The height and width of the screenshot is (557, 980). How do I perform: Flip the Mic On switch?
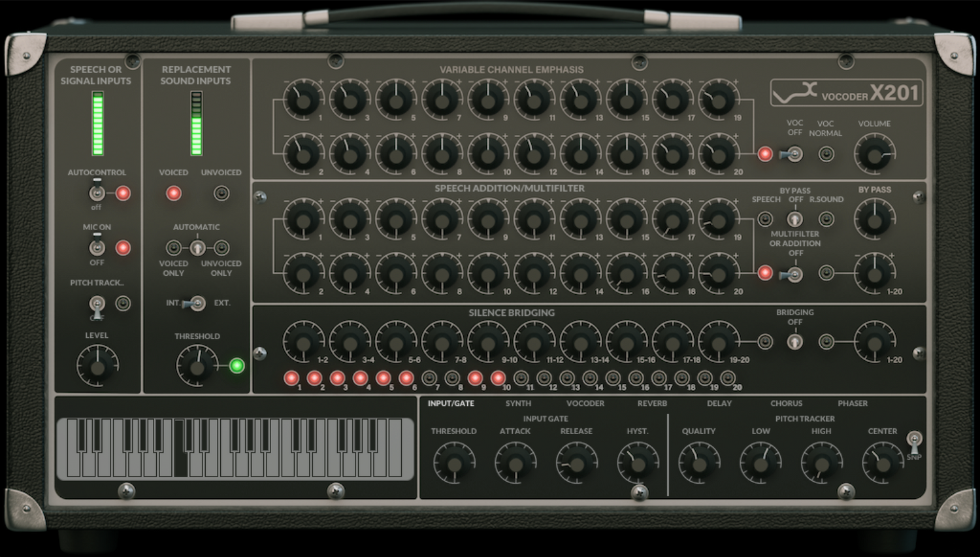pyautogui.click(x=97, y=248)
